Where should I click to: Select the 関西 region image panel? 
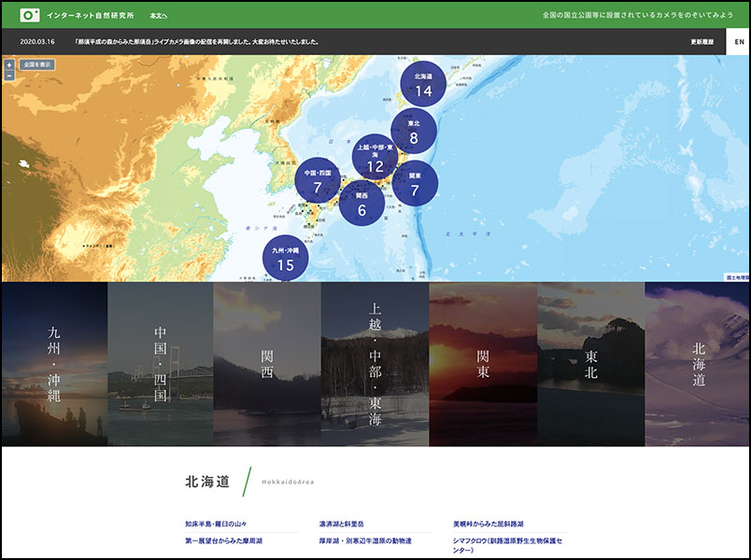coord(267,364)
